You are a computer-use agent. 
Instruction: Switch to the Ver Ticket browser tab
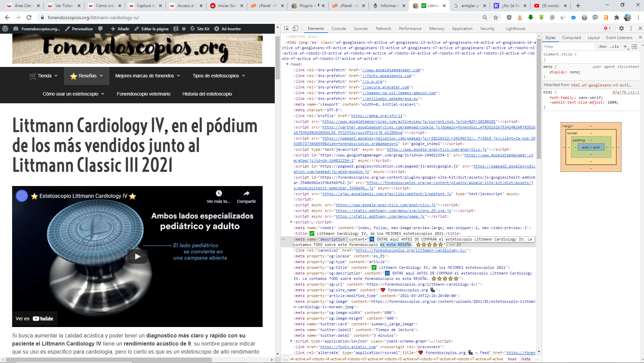click(64, 6)
